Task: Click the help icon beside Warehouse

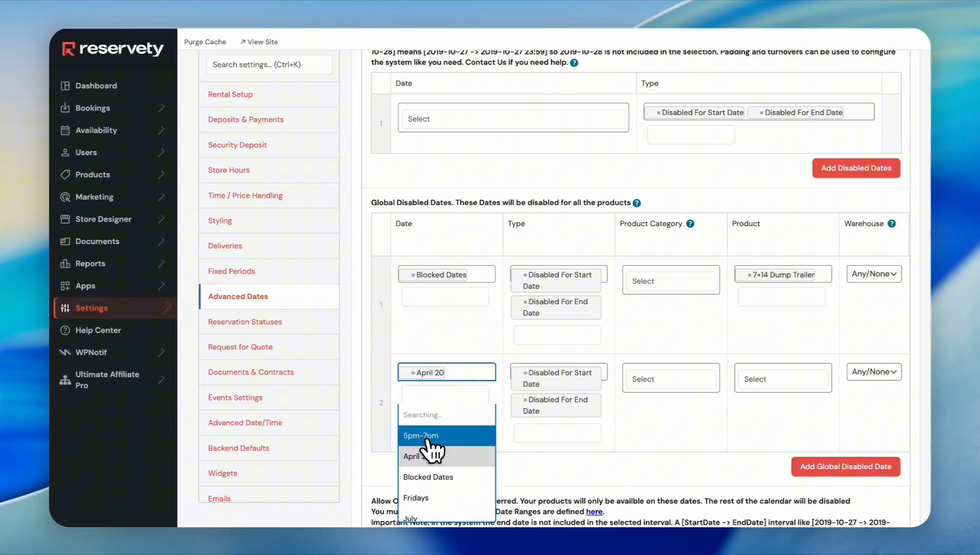Action: (x=892, y=224)
